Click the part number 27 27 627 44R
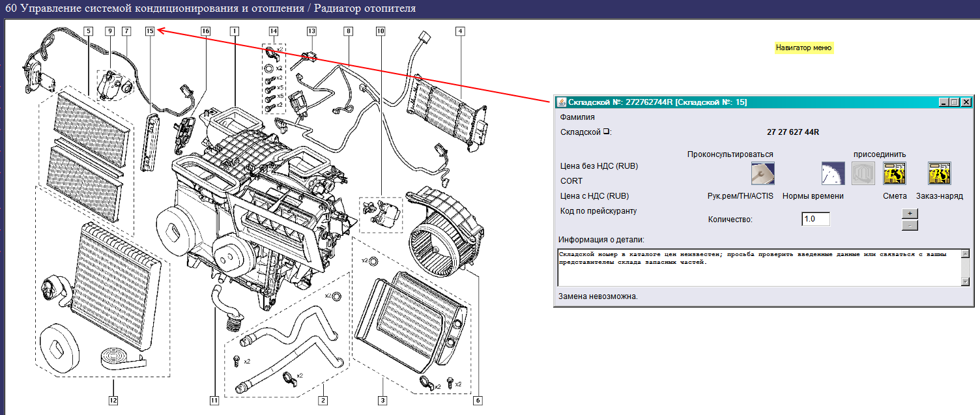The width and height of the screenshot is (980, 415). [793, 132]
